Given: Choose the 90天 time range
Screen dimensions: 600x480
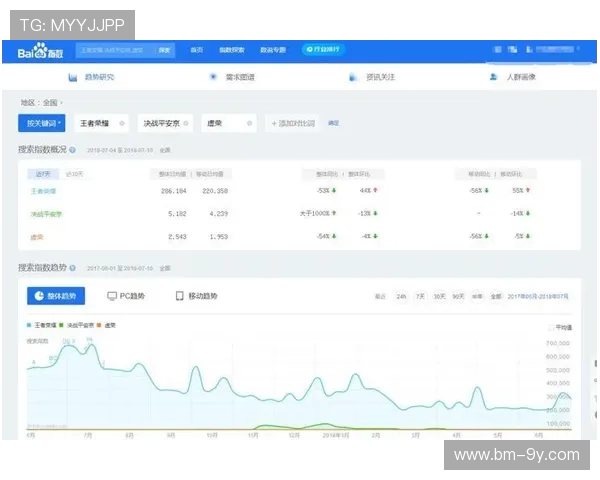Looking at the screenshot, I should (x=458, y=297).
